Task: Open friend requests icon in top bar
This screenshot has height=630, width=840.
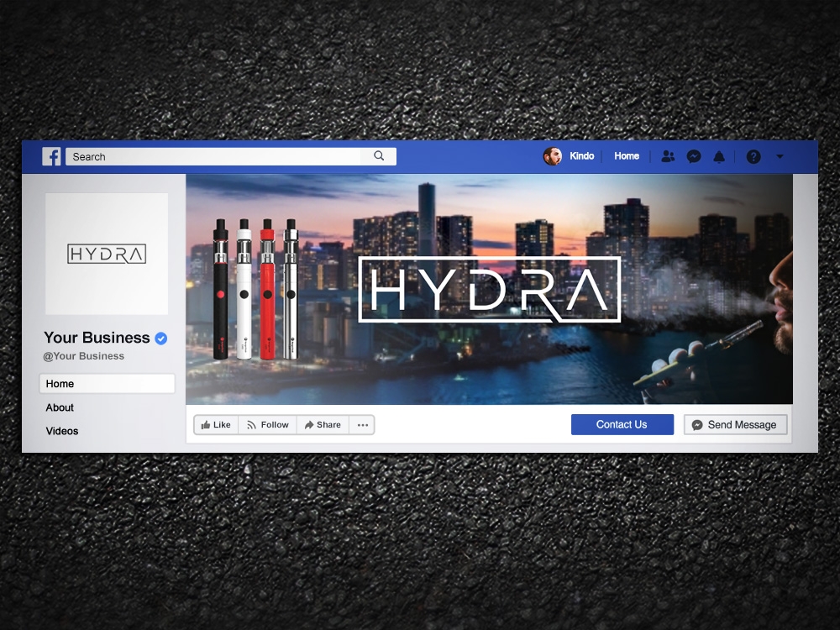Action: 669,156
